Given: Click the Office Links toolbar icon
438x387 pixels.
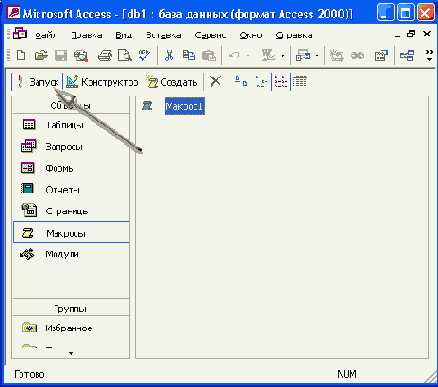Looking at the screenshot, I should tap(268, 55).
